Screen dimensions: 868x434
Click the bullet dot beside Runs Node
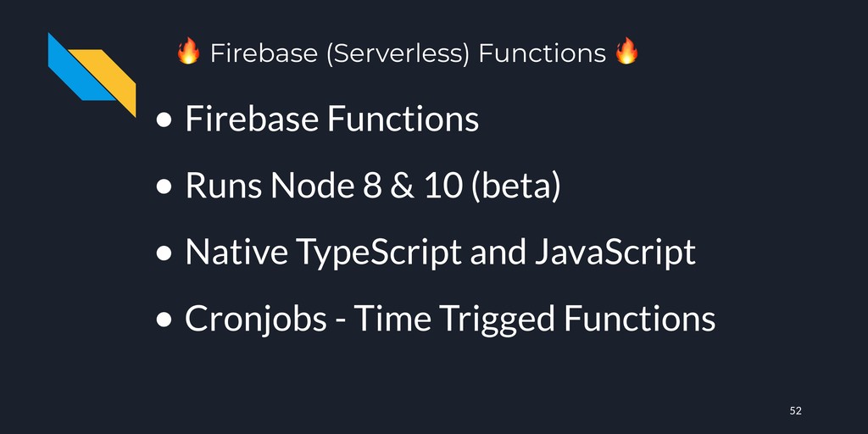[164, 187]
